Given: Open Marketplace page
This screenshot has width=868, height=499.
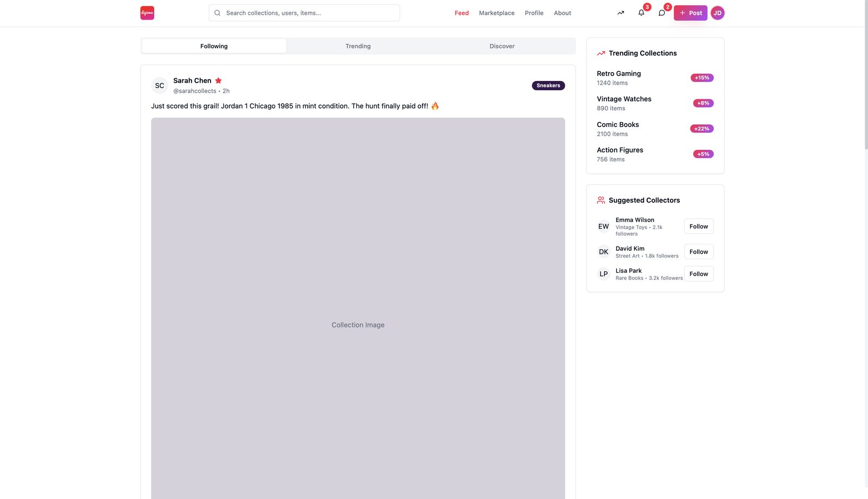Looking at the screenshot, I should tap(497, 13).
